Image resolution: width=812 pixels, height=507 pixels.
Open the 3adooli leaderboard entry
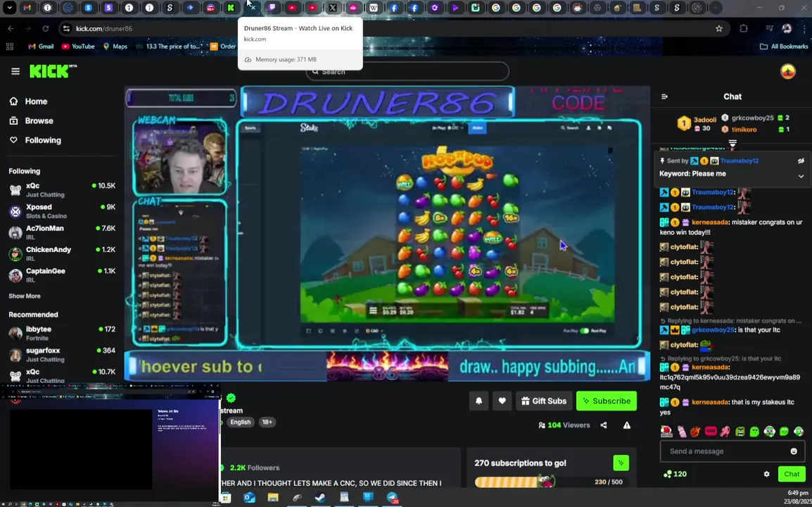point(697,123)
